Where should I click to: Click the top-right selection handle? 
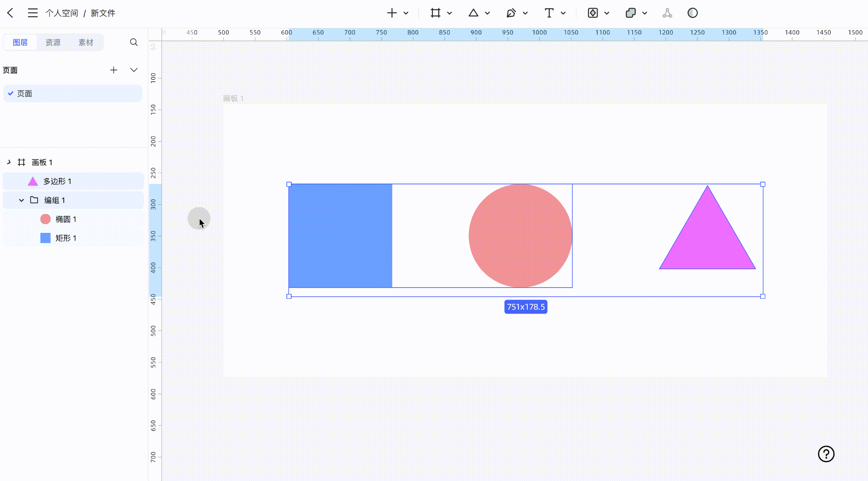coord(763,184)
